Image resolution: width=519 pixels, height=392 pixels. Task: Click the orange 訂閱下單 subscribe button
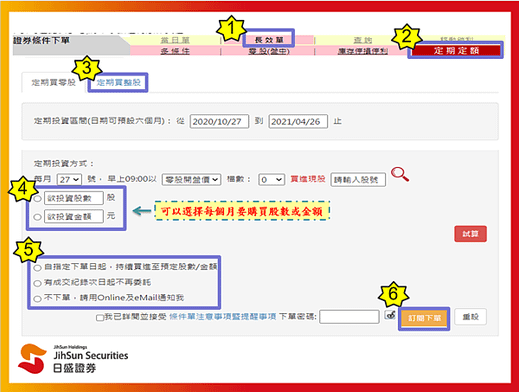(x=424, y=318)
